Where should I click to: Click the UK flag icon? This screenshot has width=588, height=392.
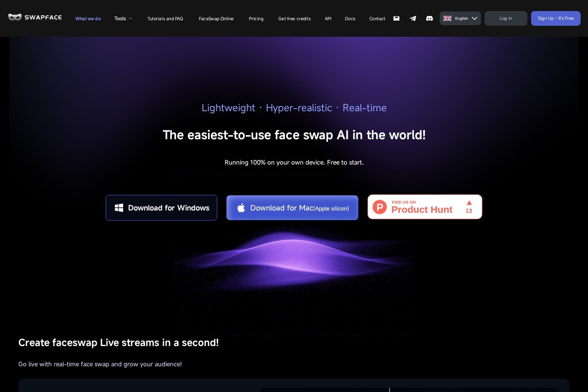(447, 18)
